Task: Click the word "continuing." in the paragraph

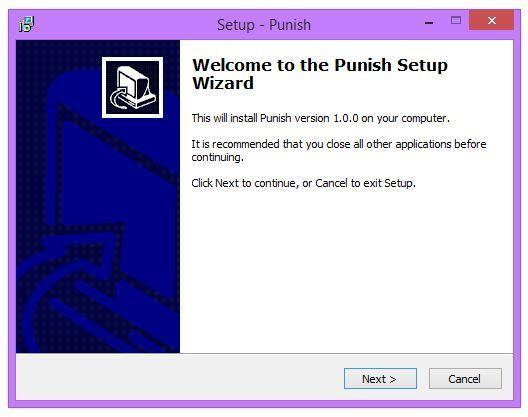Action: (x=217, y=158)
